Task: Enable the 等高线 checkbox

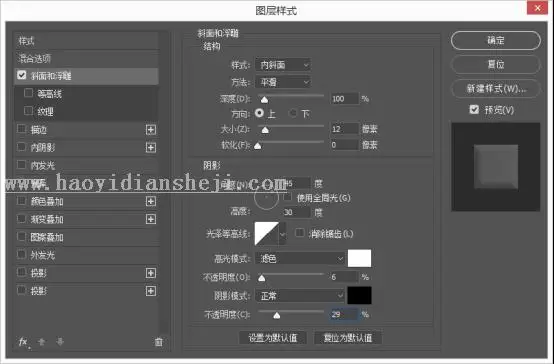Action: click(x=28, y=93)
